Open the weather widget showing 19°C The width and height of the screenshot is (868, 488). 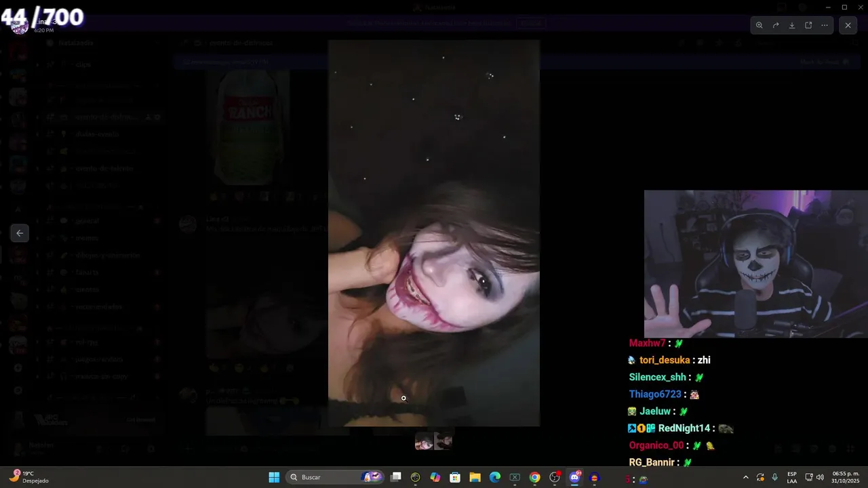30,477
